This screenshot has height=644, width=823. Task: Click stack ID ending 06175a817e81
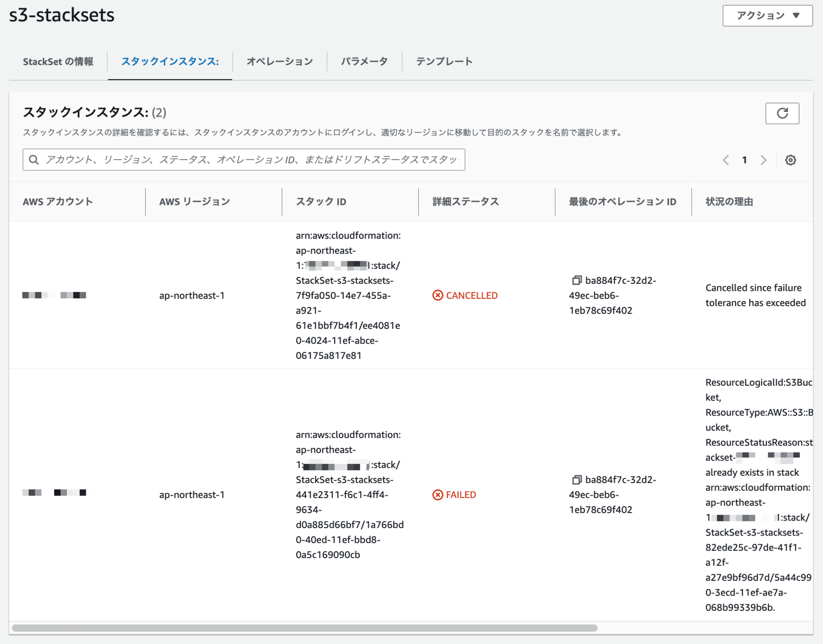348,295
